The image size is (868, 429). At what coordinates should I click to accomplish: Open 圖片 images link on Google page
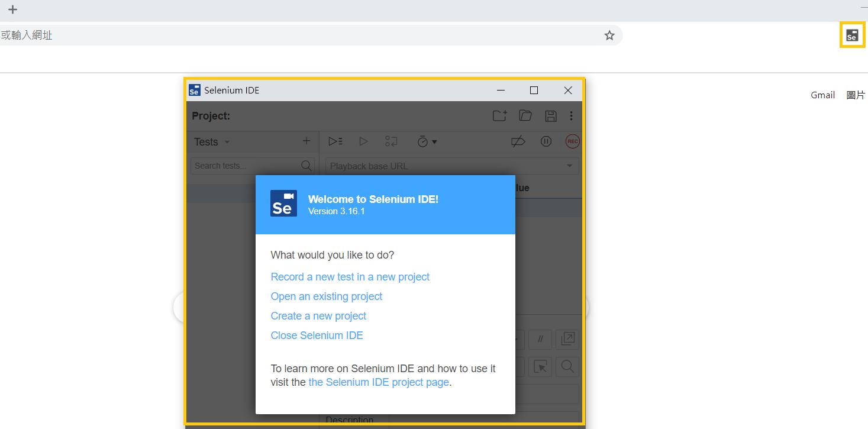856,95
